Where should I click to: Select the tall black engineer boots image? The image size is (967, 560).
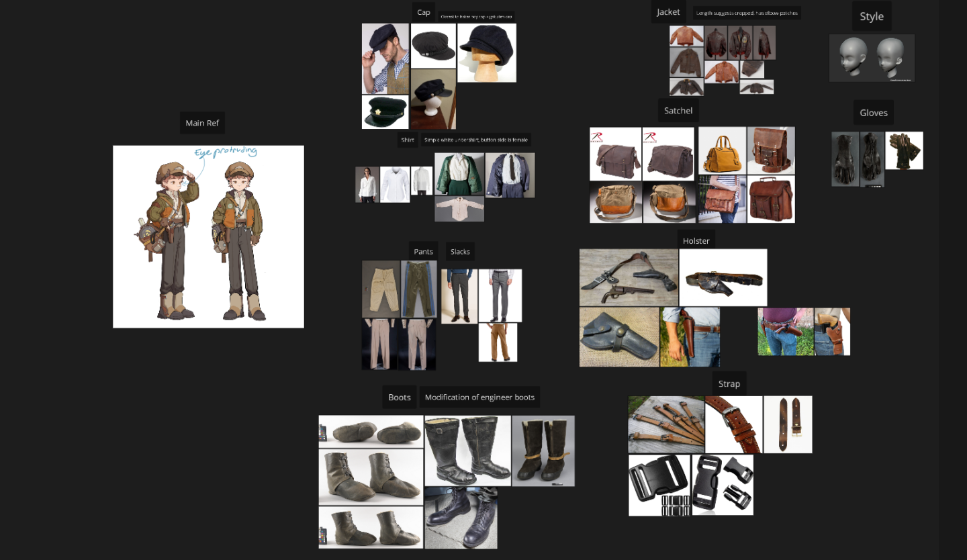[467, 451]
